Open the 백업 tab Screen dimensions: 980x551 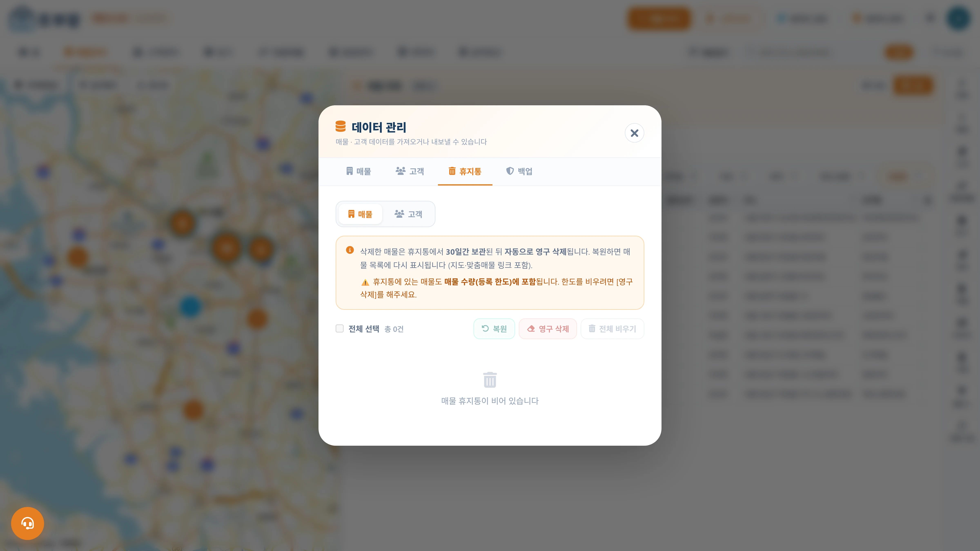(x=519, y=171)
